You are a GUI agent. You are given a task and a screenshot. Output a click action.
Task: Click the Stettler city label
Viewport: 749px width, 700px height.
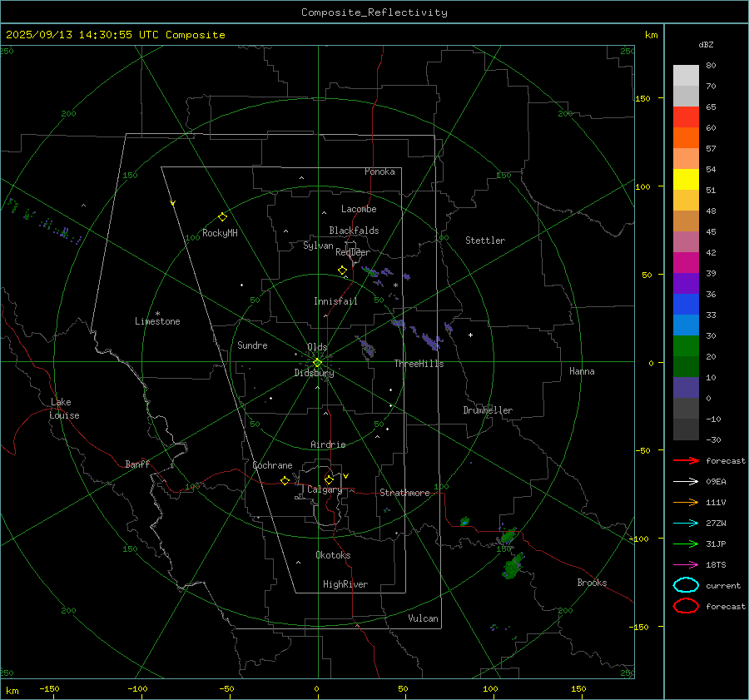coord(485,241)
